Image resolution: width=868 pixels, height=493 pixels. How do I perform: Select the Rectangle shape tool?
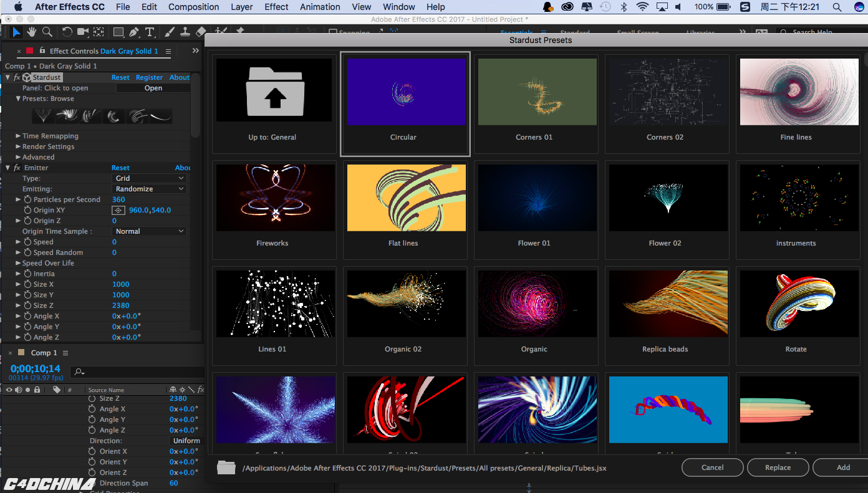[118, 32]
